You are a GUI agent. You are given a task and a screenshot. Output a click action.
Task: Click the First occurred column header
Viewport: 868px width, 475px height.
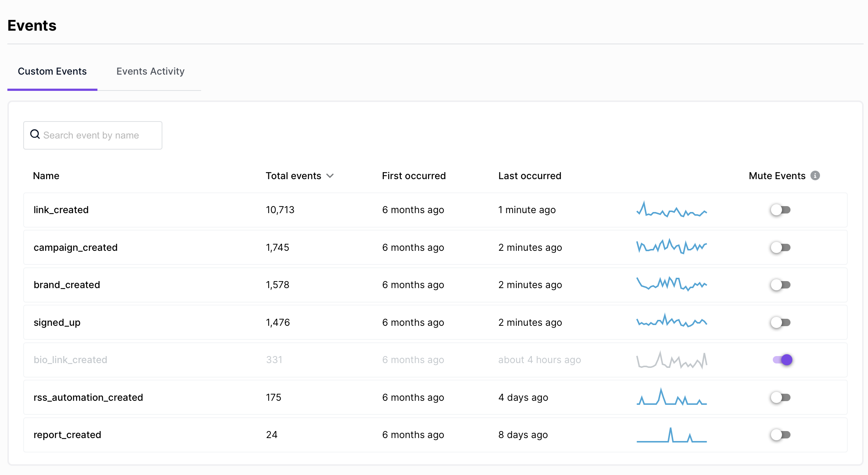tap(414, 176)
